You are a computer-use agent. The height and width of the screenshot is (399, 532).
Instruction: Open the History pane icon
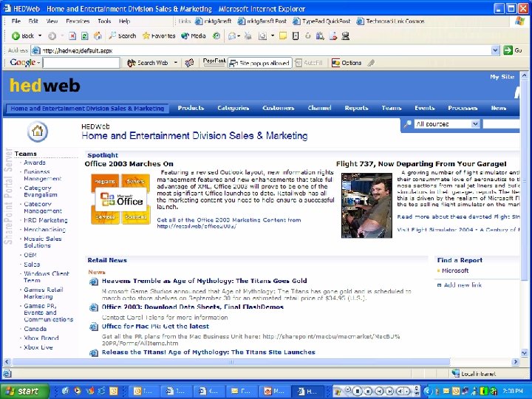click(x=216, y=35)
